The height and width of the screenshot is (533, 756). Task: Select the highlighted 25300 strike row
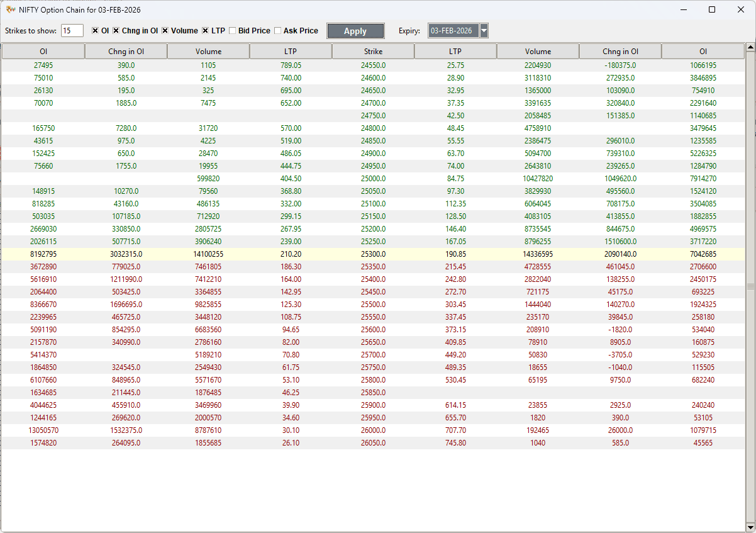373,254
